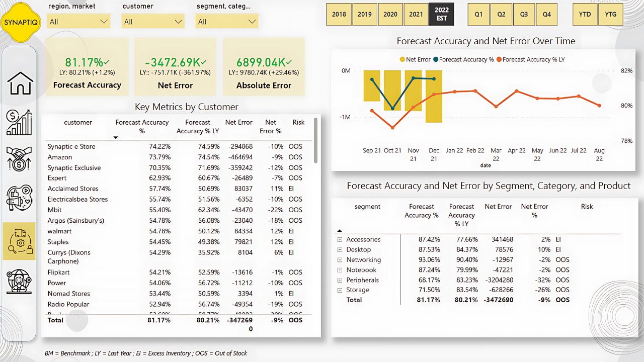This screenshot has height=362, width=644.
Task: Select the 2022 EST year button
Action: tap(442, 15)
